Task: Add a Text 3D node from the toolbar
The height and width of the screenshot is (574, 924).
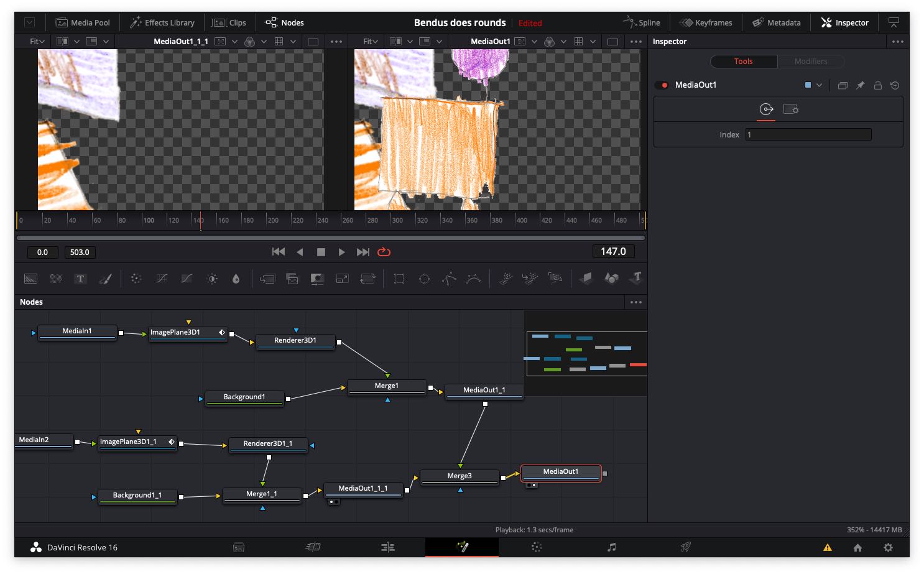Action: pos(636,278)
